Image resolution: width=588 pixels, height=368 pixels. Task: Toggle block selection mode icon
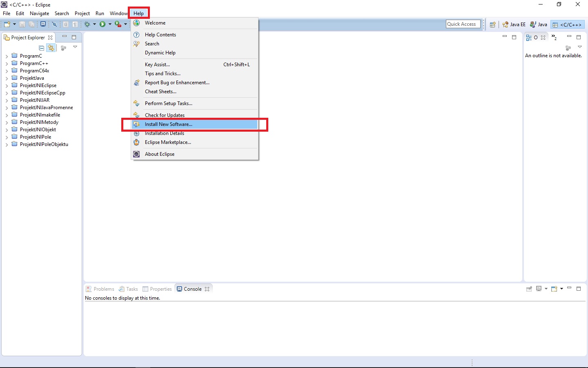tap(66, 25)
